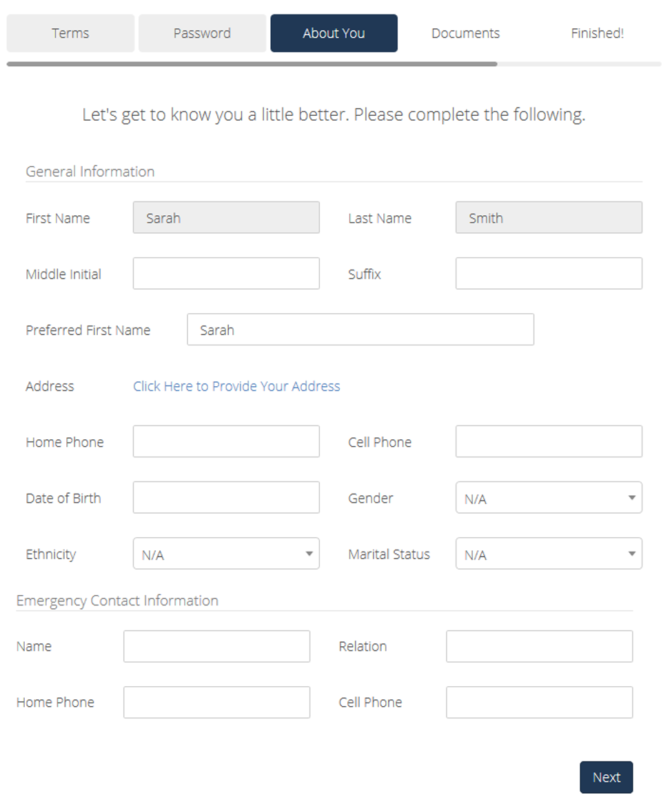Screen dimensions: 672x802
Task: Click the Next button
Action: [x=606, y=777]
